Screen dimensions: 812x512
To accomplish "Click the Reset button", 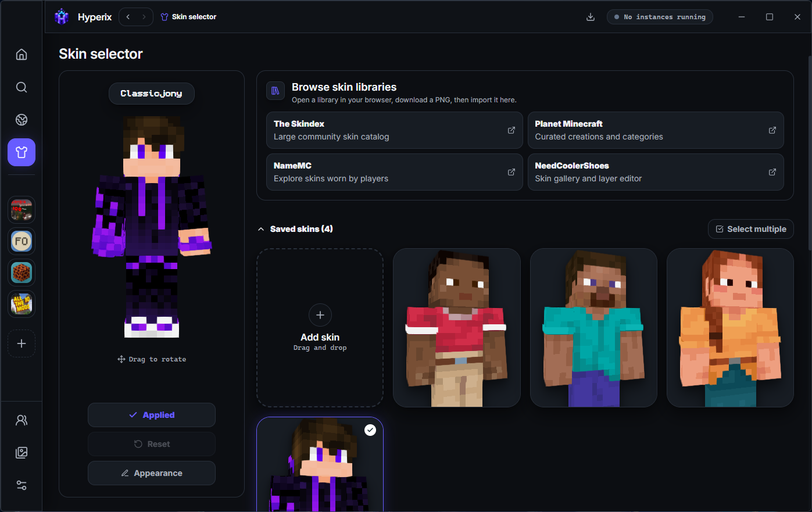I will 152,444.
